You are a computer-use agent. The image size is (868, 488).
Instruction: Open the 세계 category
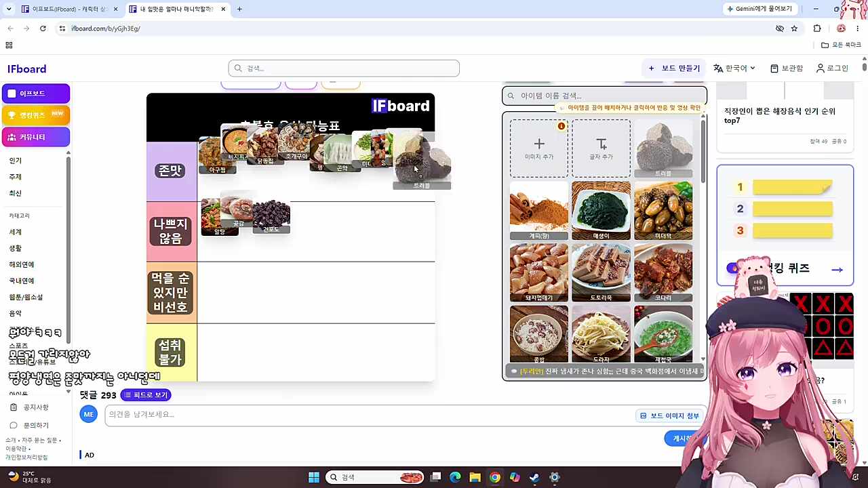click(16, 232)
